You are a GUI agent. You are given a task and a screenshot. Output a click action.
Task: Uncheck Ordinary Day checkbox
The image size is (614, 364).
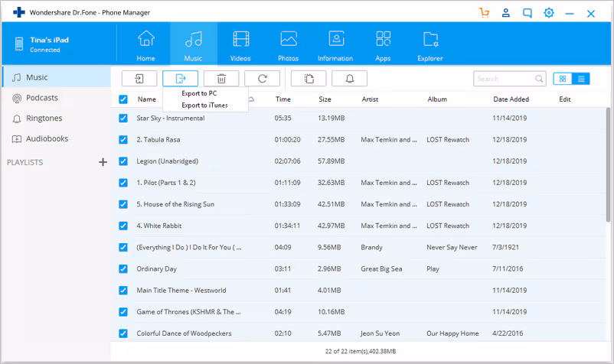123,268
